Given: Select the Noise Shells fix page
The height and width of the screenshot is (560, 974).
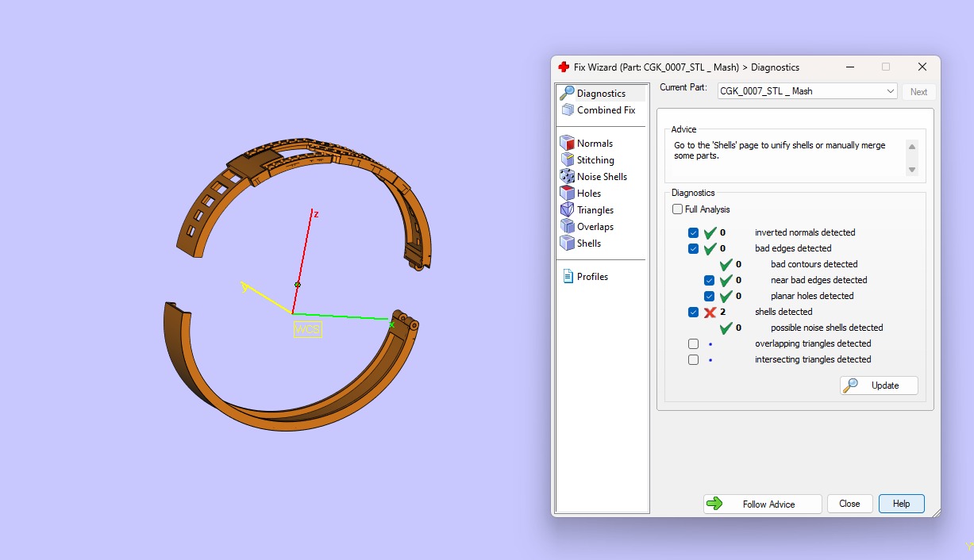Looking at the screenshot, I should [x=593, y=177].
